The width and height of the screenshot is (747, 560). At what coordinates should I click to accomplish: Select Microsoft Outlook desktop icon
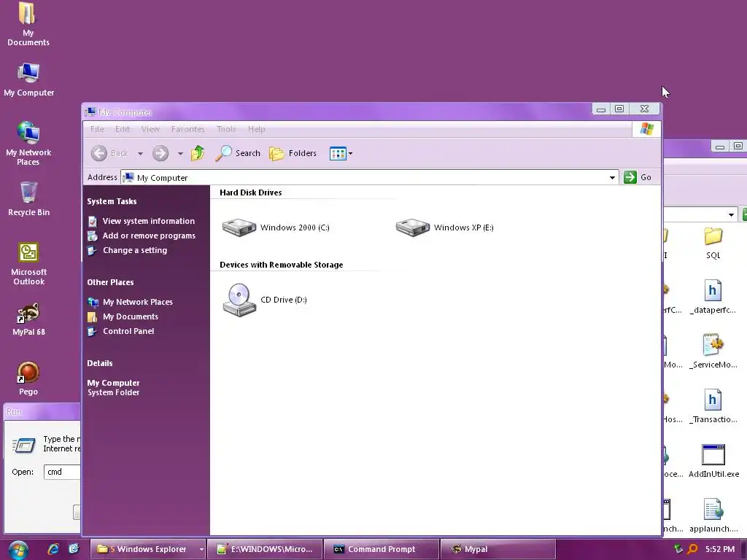point(28,264)
